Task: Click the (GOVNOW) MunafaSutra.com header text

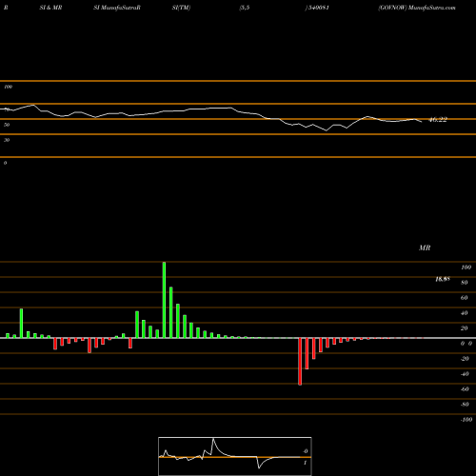Action: click(417, 8)
